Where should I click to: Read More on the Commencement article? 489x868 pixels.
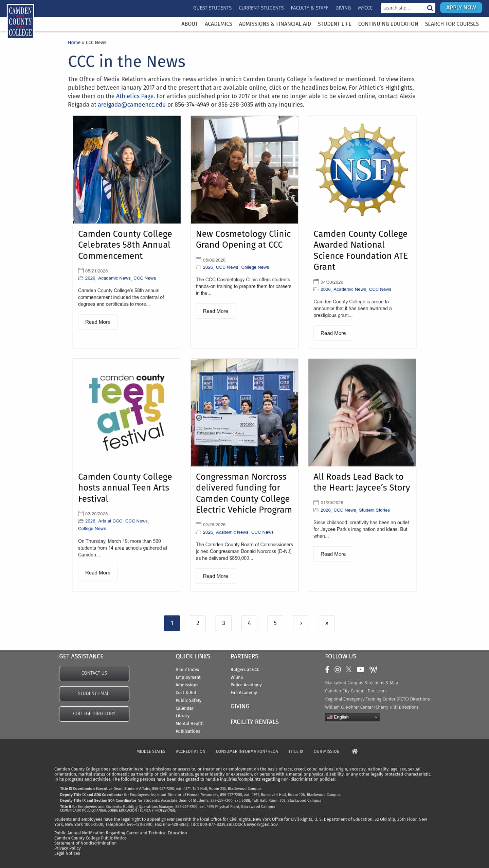[x=98, y=322]
